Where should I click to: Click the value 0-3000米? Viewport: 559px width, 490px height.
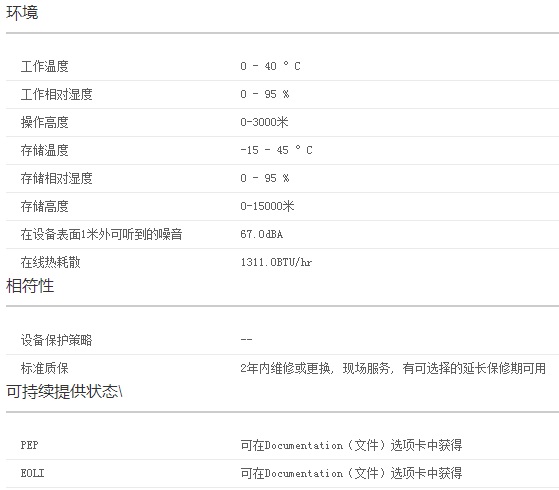(264, 122)
